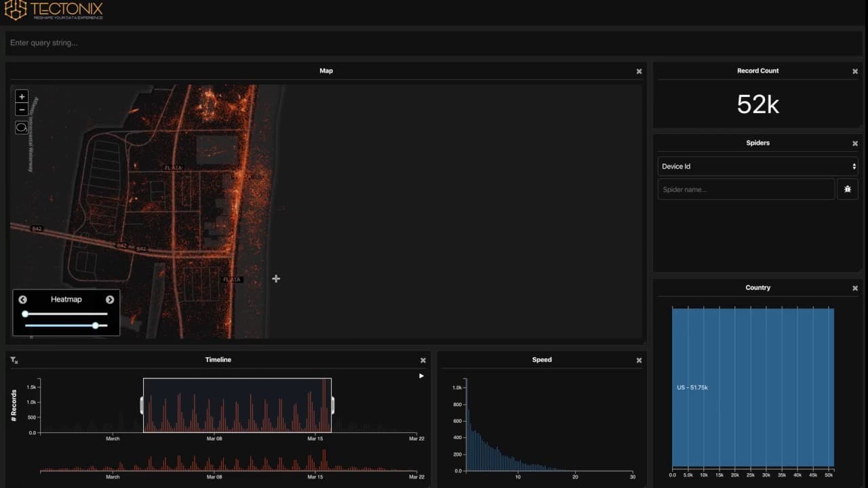This screenshot has width=868, height=488.
Task: Open the Device Id dropdown
Action: (757, 166)
